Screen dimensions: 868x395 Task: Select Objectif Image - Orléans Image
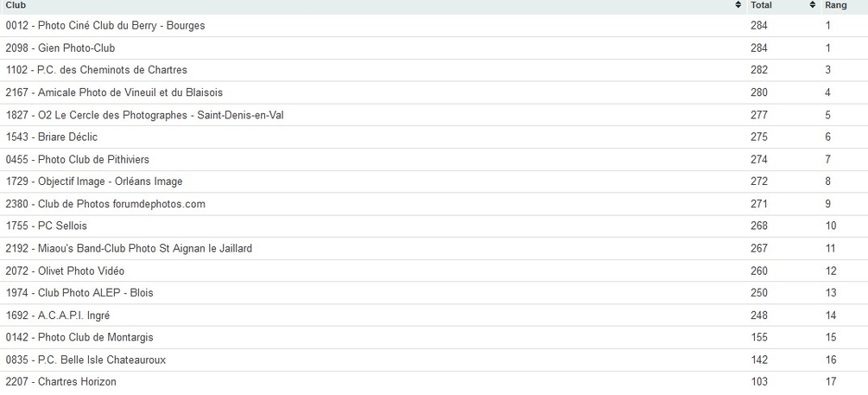click(94, 182)
